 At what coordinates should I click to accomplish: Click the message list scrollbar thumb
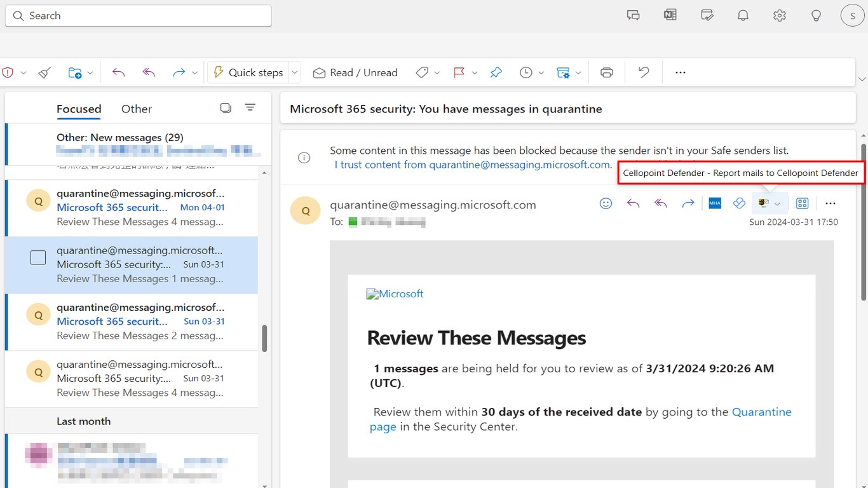[x=264, y=339]
